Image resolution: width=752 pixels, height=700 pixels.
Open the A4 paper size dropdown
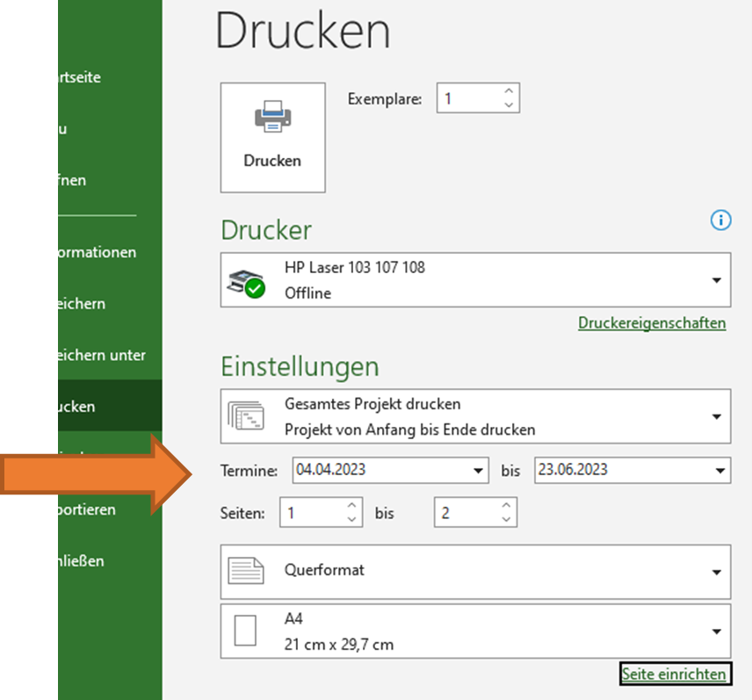717,631
